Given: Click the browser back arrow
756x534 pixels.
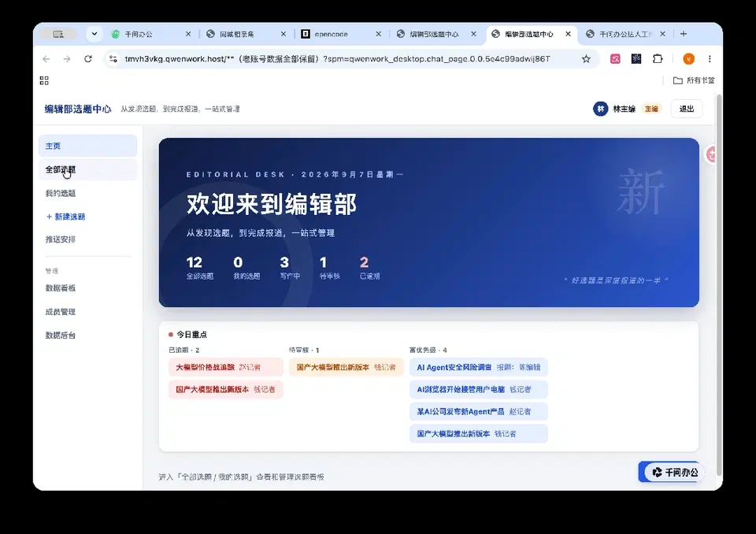Looking at the screenshot, I should point(46,59).
